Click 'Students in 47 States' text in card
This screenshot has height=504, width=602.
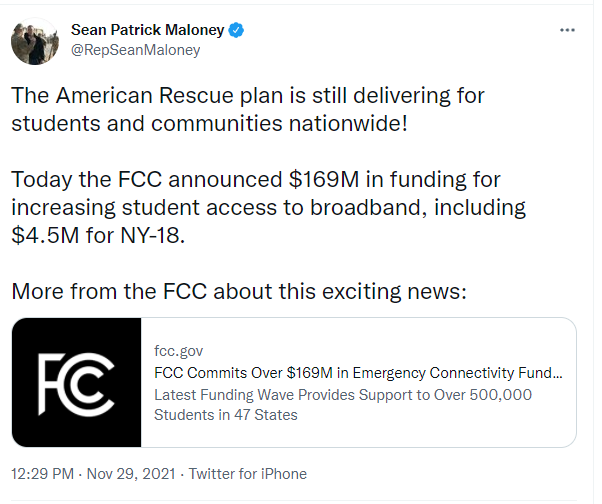click(226, 414)
